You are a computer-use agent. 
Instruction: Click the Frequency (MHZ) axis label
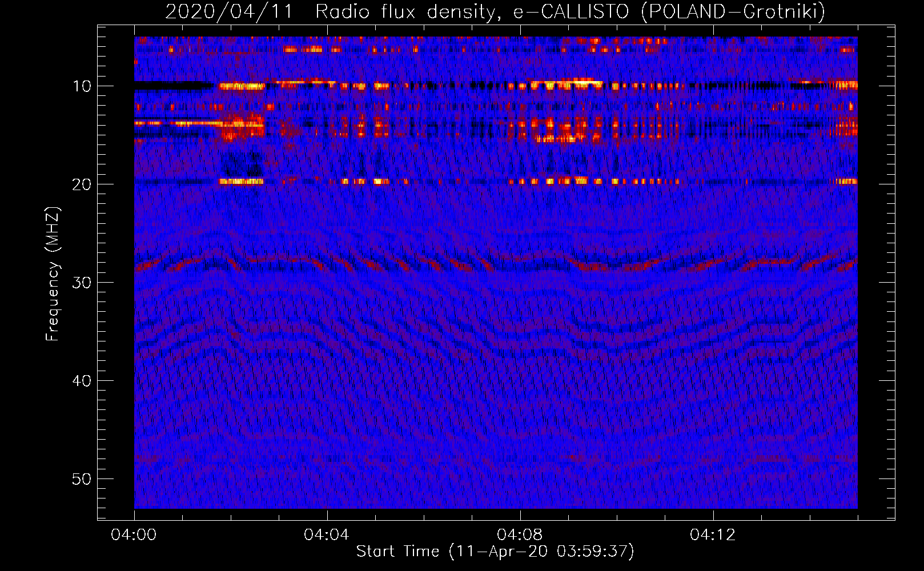[x=53, y=274]
